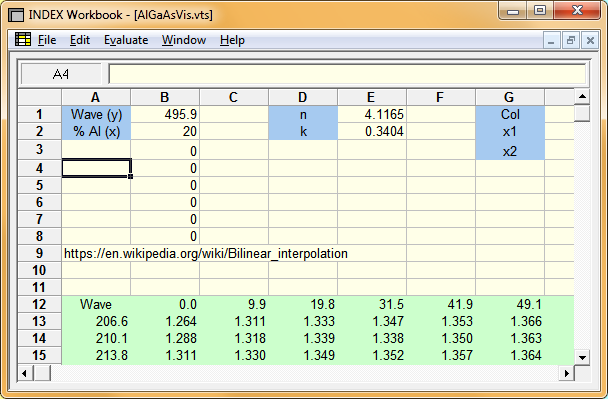The width and height of the screenshot is (608, 399).
Task: Click the horizontal scrollbar thumb
Action: 42,373
